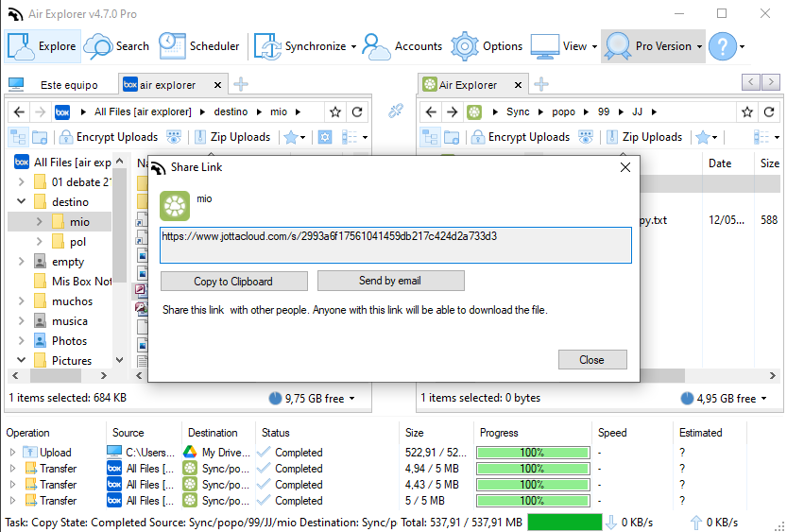Create new folder in left pane
Viewport: 787px width, 532px height.
[40, 137]
